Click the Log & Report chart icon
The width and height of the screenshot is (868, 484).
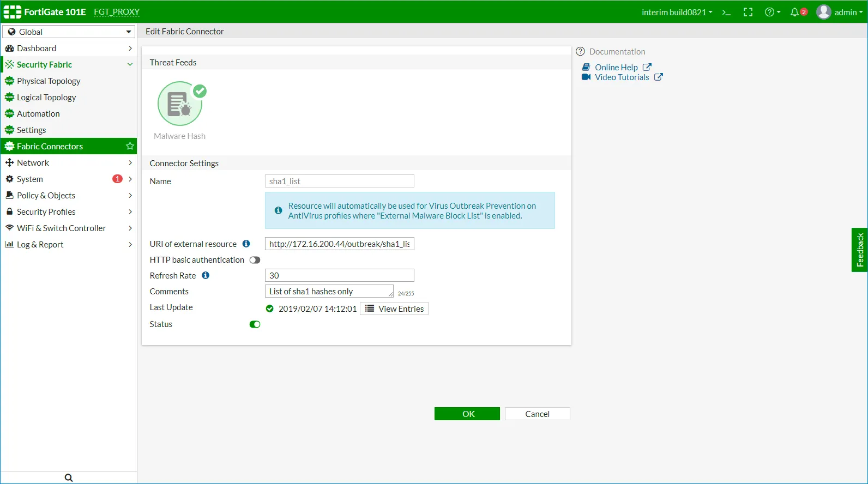[x=9, y=244]
